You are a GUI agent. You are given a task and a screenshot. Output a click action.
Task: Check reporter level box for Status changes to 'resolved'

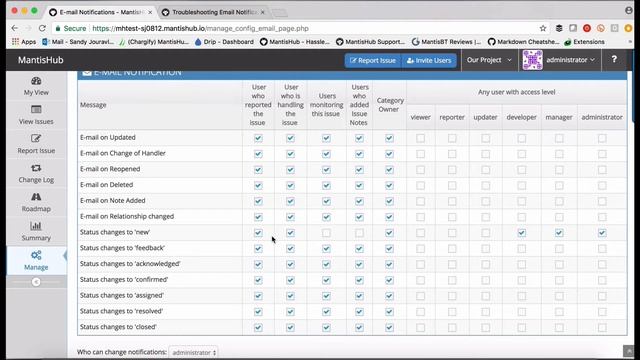(x=452, y=312)
